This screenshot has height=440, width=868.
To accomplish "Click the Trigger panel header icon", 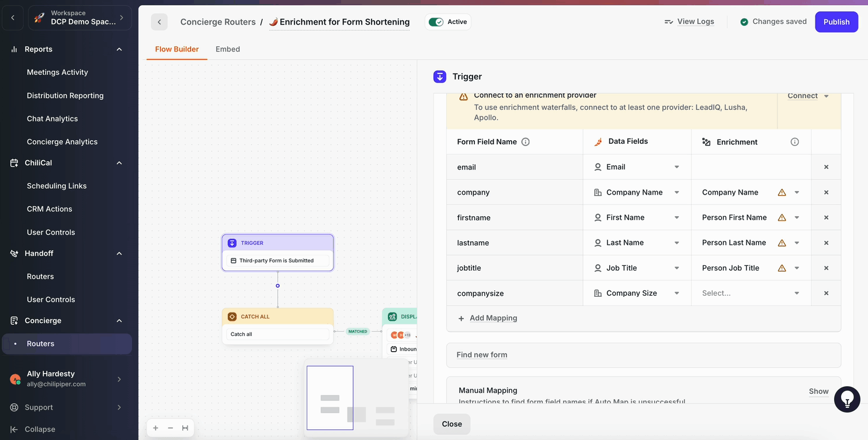I will coord(440,77).
